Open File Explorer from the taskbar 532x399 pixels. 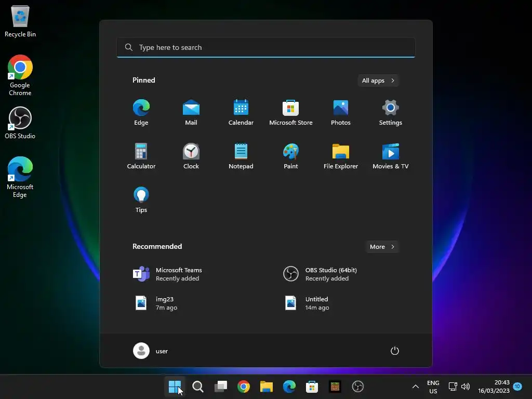coord(267,387)
